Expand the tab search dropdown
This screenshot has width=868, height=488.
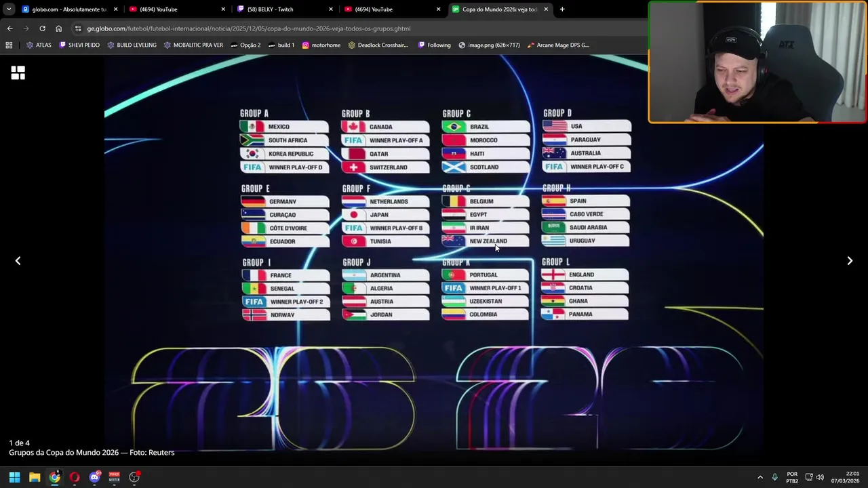(9, 9)
